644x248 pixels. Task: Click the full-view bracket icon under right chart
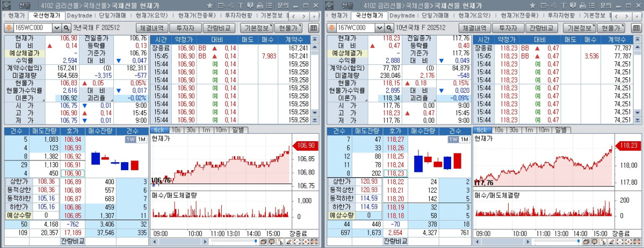tap(637, 242)
